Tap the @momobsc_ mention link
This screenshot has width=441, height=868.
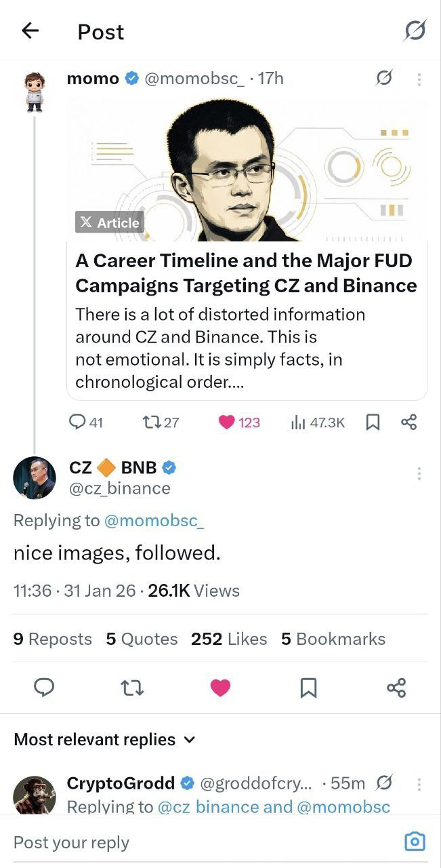pos(154,520)
